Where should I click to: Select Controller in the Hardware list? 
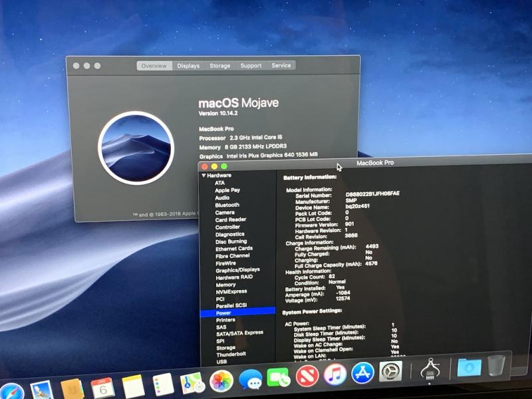[x=227, y=227]
